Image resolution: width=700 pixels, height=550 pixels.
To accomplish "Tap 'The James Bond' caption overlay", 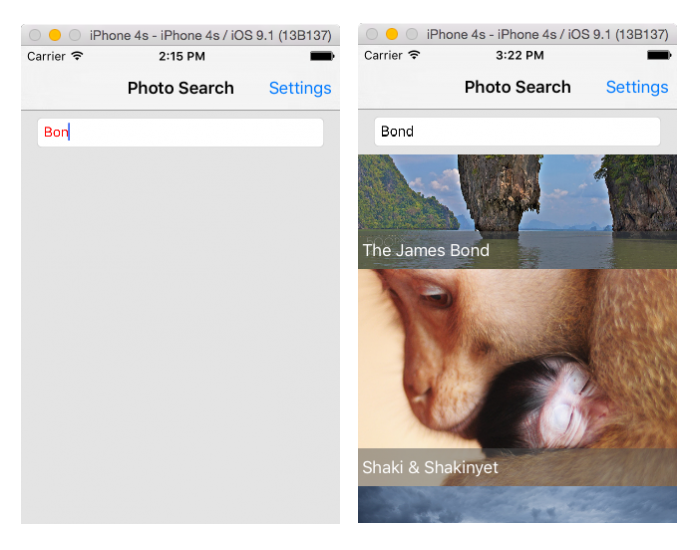I will pos(426,250).
